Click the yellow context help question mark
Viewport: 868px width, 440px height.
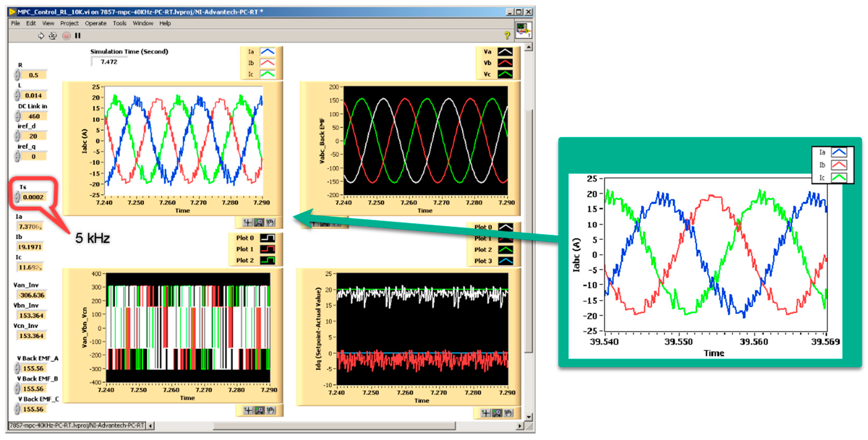tap(507, 35)
